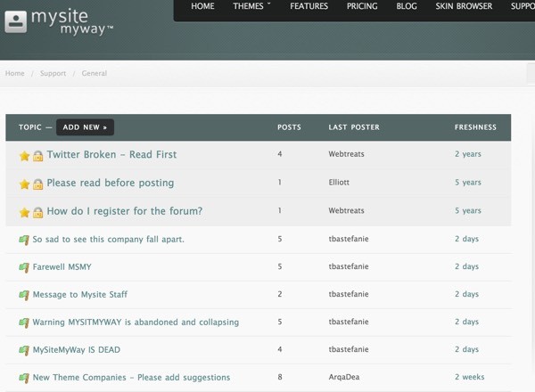Click topic icon beside Message to Mysite Staff

24,295
